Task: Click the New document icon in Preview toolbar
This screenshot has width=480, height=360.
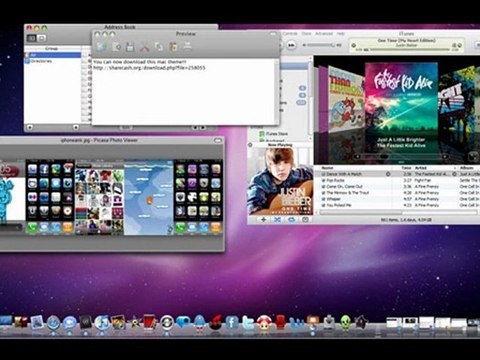Action: coord(101,46)
